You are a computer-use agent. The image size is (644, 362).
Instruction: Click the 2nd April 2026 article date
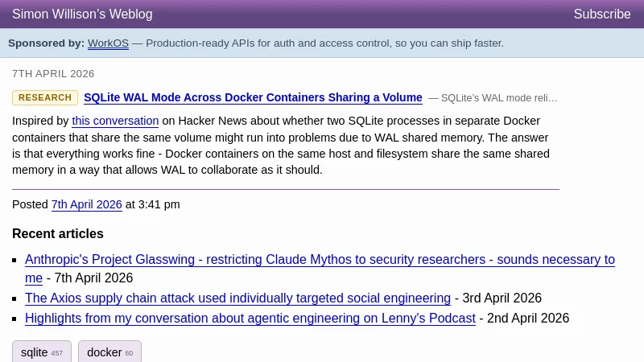[x=529, y=319]
